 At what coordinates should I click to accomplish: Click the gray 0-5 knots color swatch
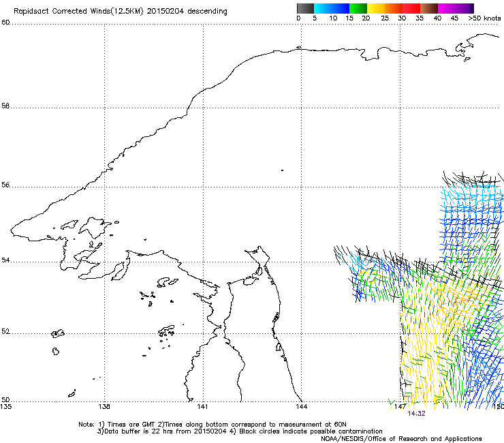coord(305,8)
